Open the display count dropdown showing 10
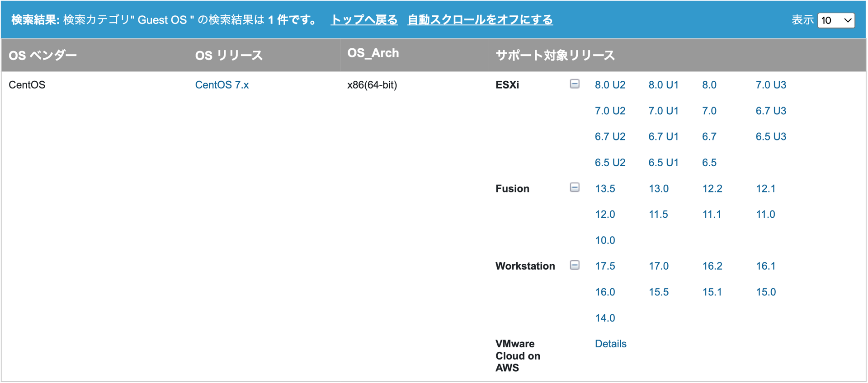Viewport: 868px width, 383px height. pos(836,20)
